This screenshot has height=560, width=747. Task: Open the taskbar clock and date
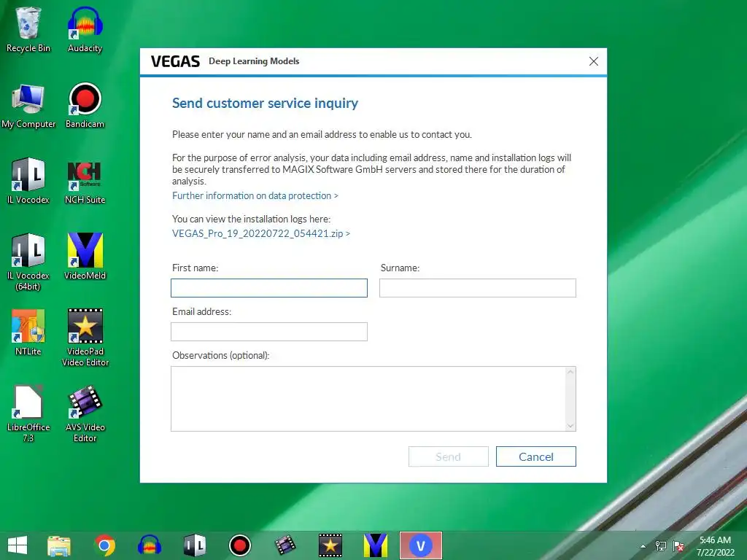(x=715, y=546)
